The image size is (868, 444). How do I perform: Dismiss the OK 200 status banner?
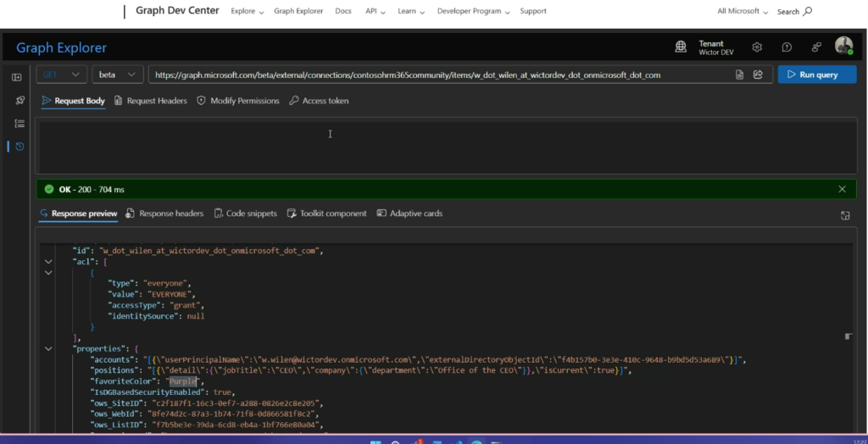(x=842, y=189)
